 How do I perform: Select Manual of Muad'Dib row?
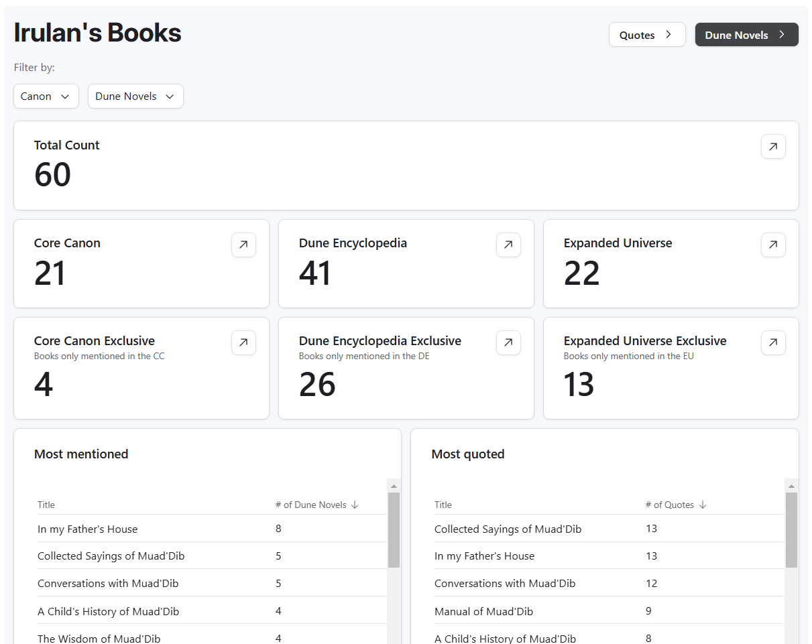point(609,610)
